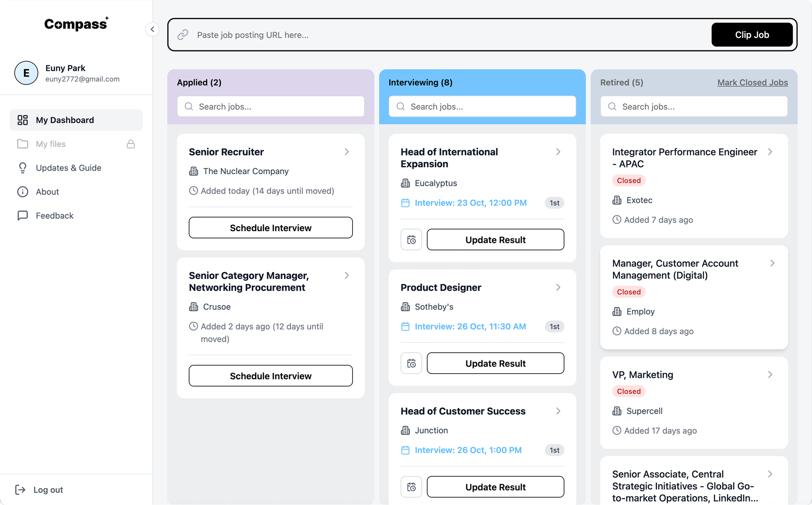Image resolution: width=812 pixels, height=505 pixels.
Task: Expand the Senior Recruiter job card
Action: pos(347,152)
